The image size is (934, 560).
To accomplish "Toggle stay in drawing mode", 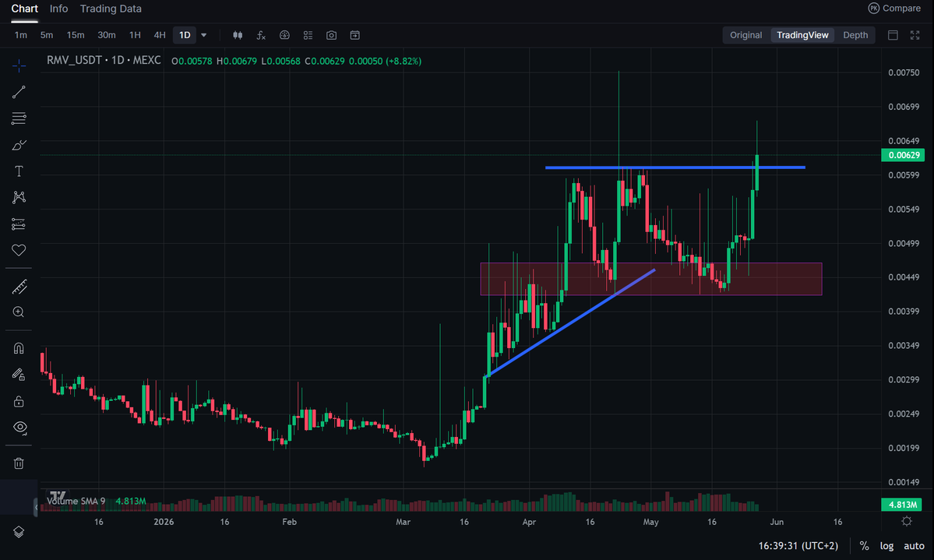I will [19, 374].
